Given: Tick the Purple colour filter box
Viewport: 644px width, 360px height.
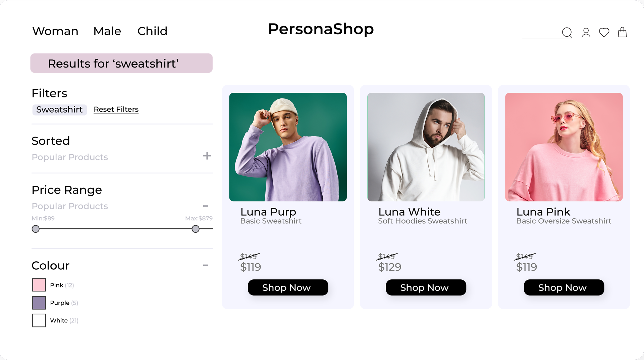Looking at the screenshot, I should click(x=39, y=303).
